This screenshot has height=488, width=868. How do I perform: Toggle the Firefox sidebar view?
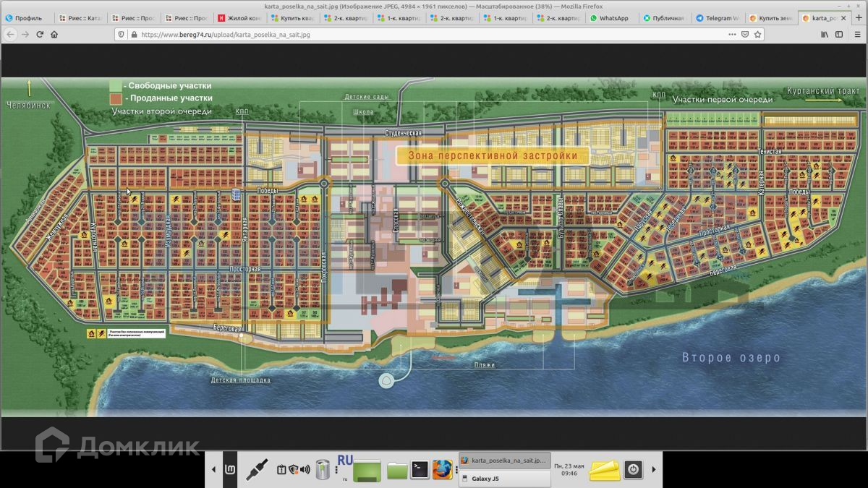(839, 34)
